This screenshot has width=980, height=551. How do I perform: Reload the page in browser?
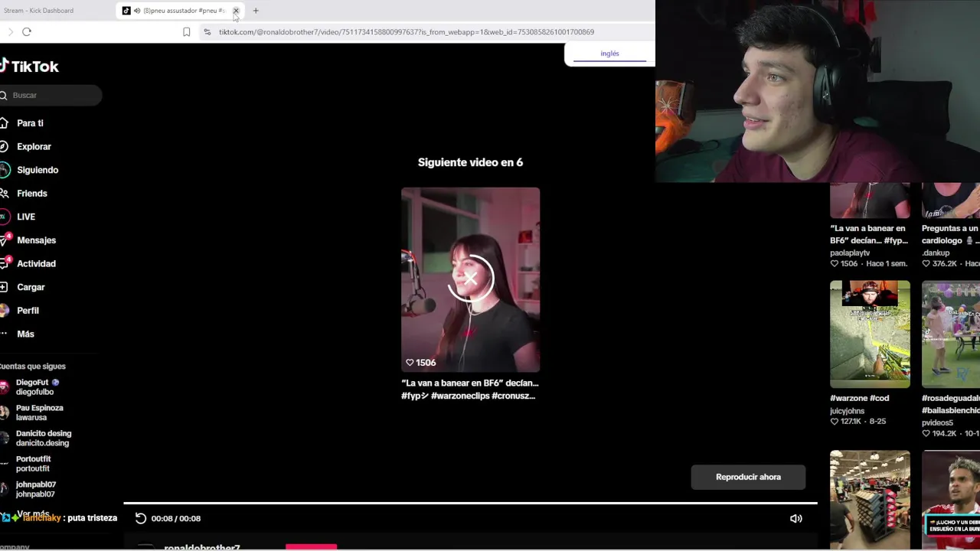tap(27, 31)
